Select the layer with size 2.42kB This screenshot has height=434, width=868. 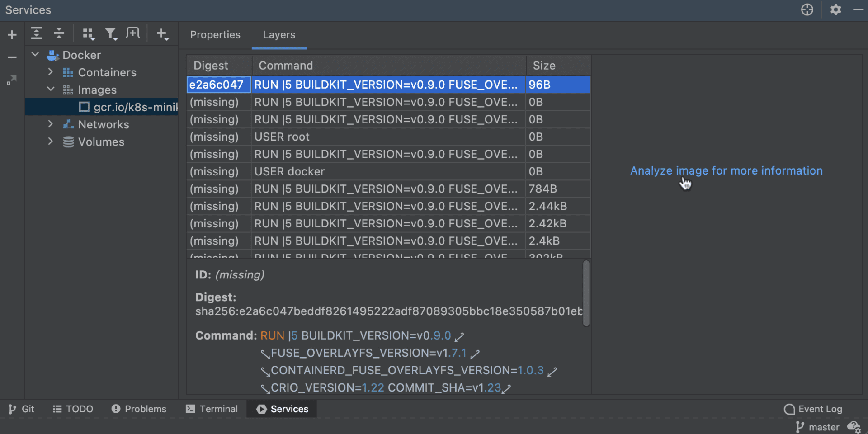tap(389, 224)
